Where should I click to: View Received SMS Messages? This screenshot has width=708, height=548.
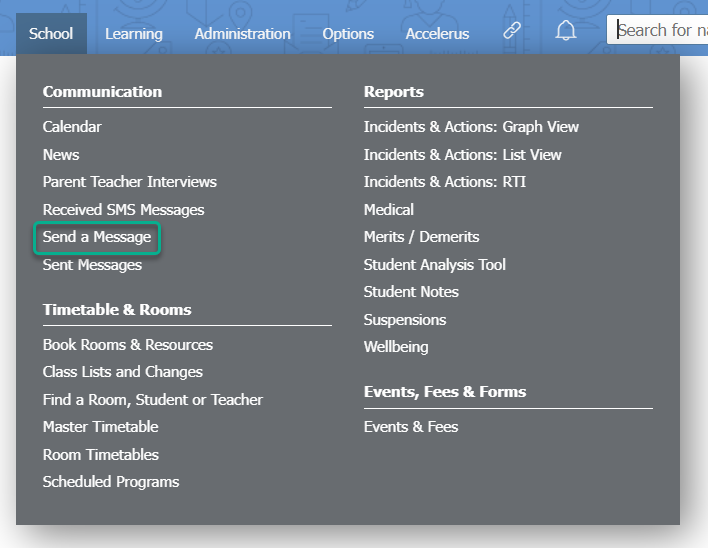pyautogui.click(x=123, y=210)
